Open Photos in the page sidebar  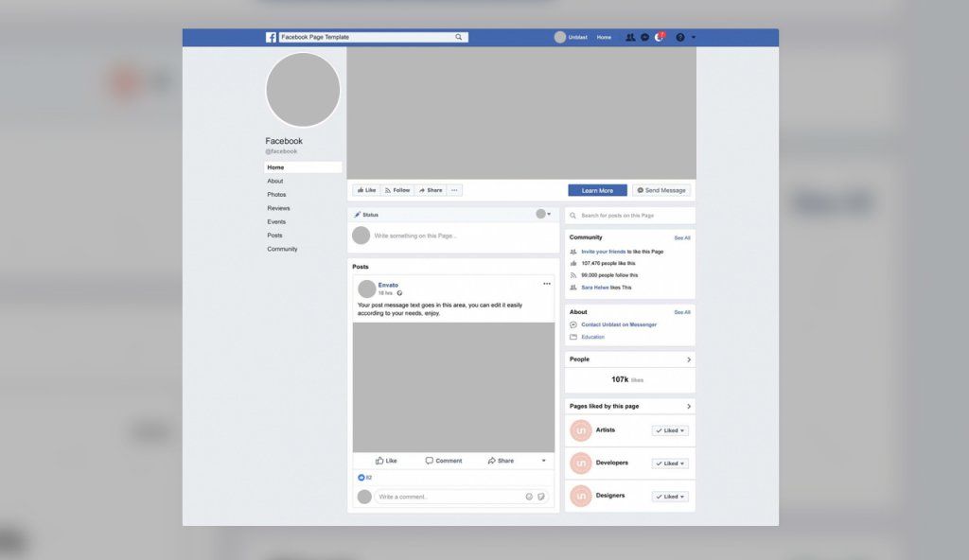pos(276,195)
